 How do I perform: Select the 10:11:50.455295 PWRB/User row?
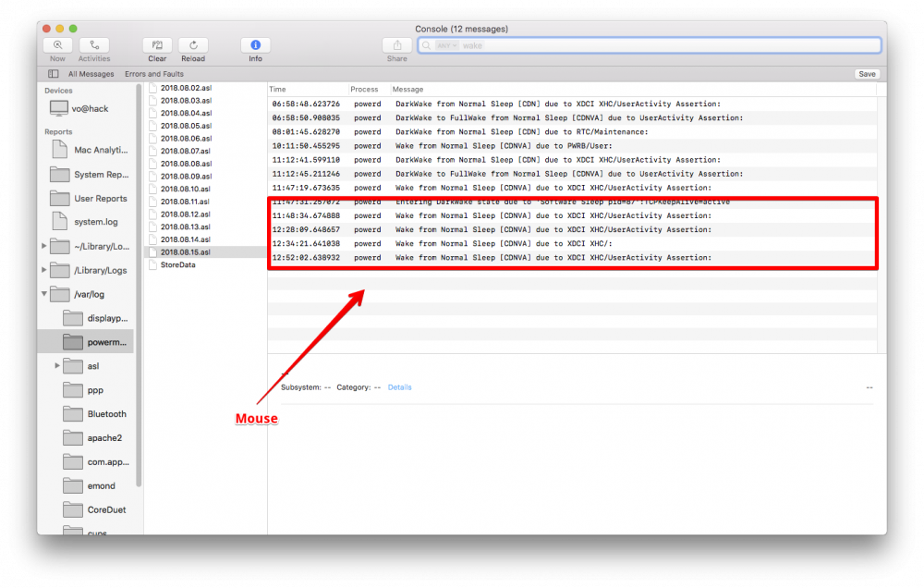tap(572, 146)
